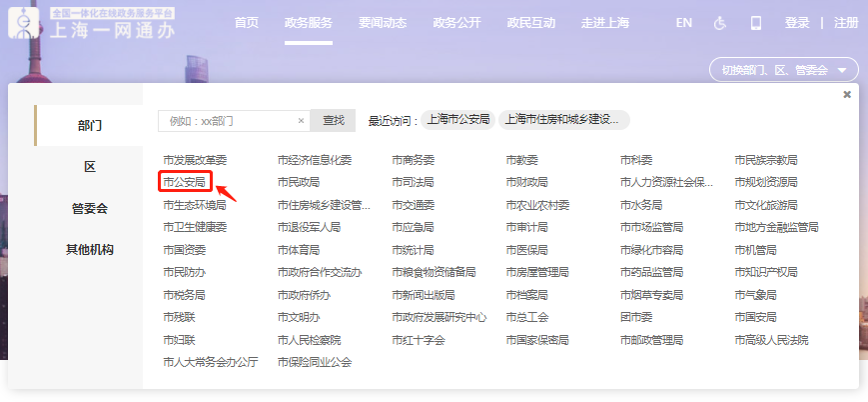Click the 上海一网通办 logo icon
This screenshot has height=402, width=868.
point(24,23)
